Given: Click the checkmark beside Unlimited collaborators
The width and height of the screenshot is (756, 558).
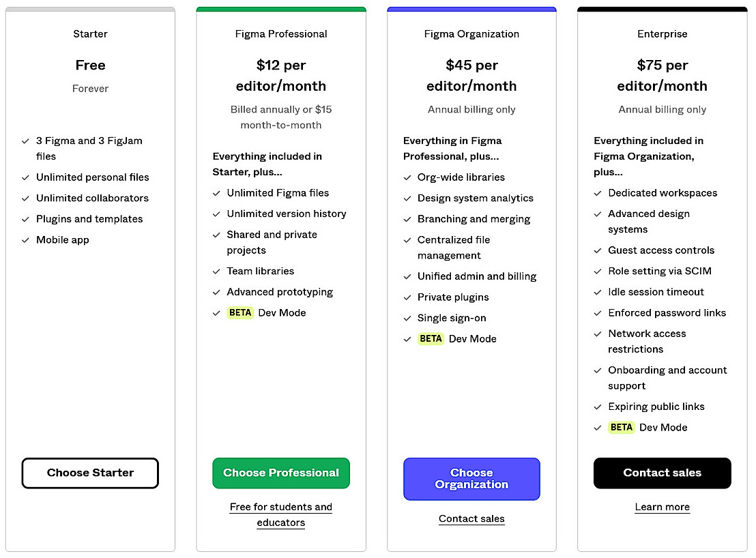Looking at the screenshot, I should click(x=24, y=198).
